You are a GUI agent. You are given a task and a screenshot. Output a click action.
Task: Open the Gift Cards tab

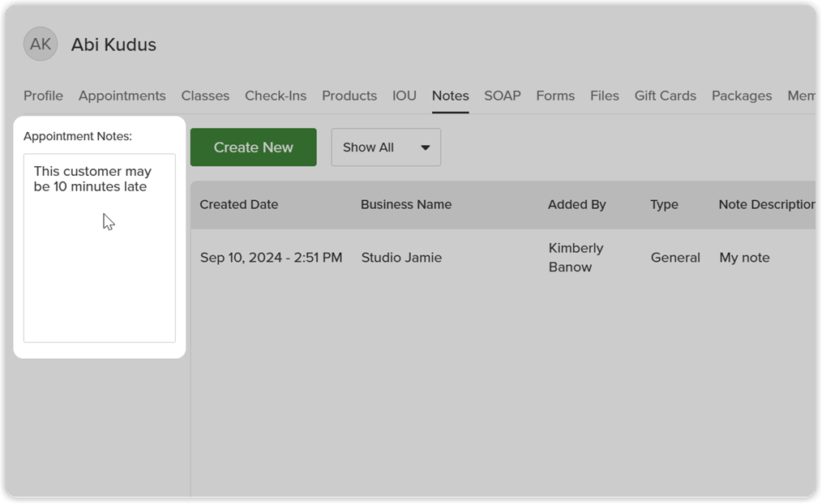click(x=666, y=96)
